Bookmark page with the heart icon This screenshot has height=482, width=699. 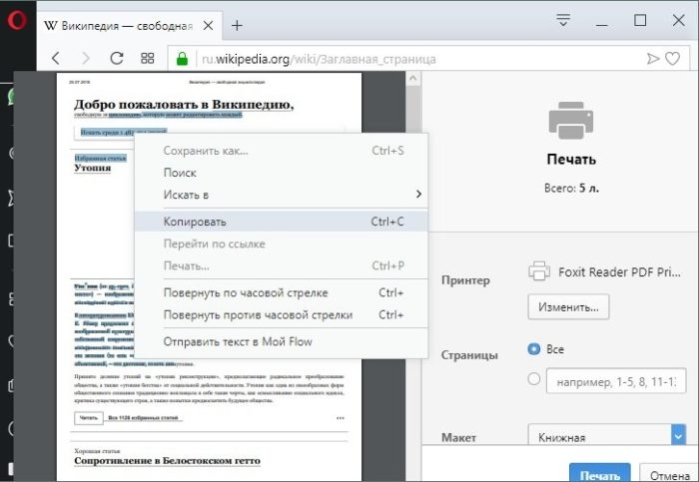coord(673,58)
